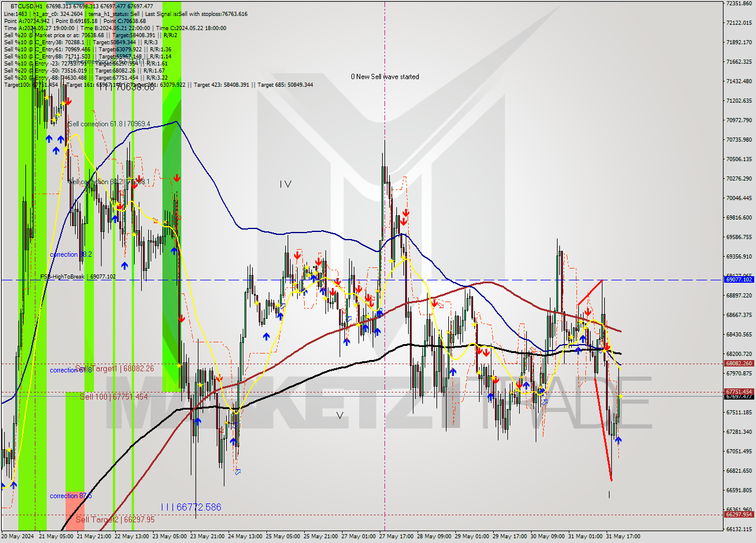The image size is (756, 543).
Task: Click the '24 May 13:00' time axis label
Action: point(245,537)
